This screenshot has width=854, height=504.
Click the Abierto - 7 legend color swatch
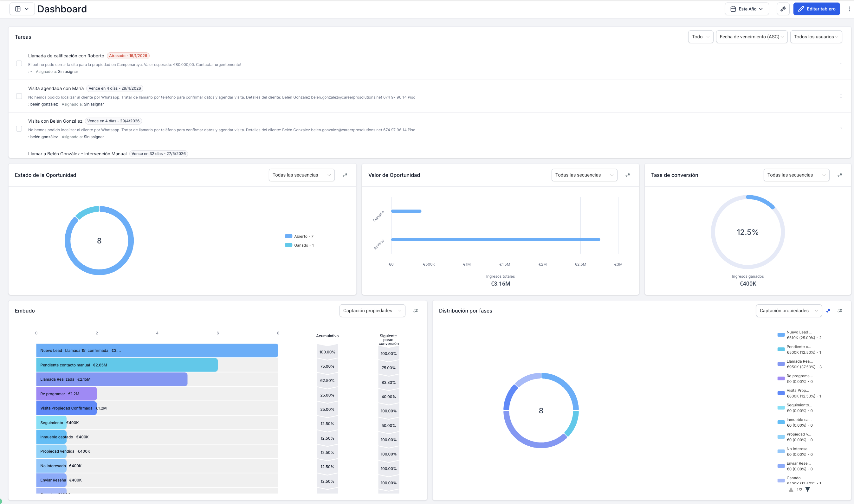(288, 236)
